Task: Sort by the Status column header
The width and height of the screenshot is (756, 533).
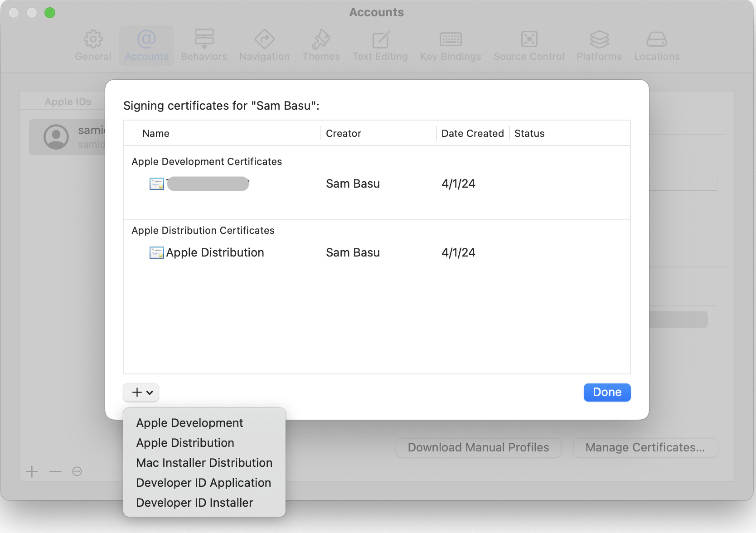Action: click(x=529, y=133)
